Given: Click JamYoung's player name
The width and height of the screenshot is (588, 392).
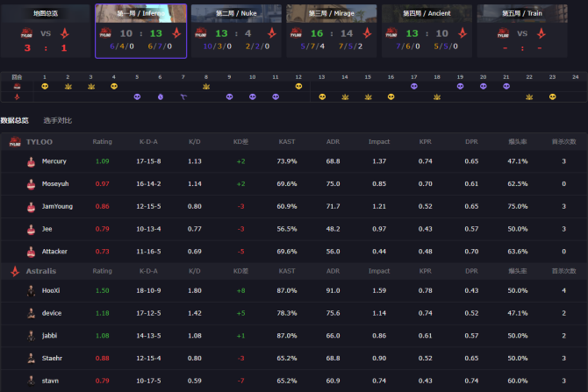Looking at the screenshot, I should pyautogui.click(x=57, y=206).
